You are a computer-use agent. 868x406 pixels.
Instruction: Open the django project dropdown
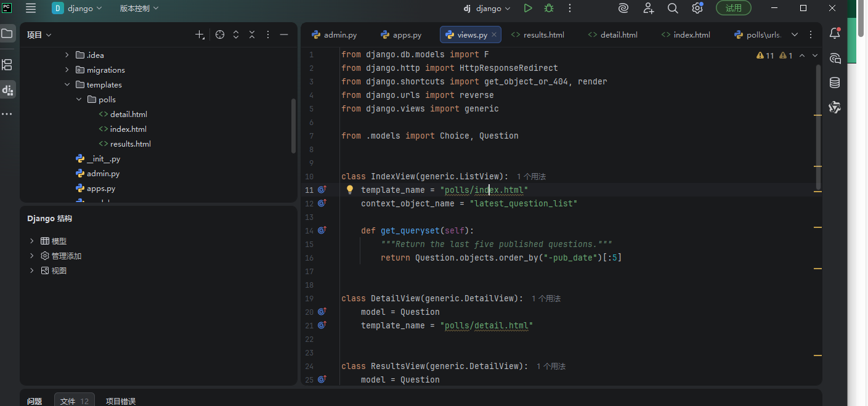pyautogui.click(x=78, y=8)
